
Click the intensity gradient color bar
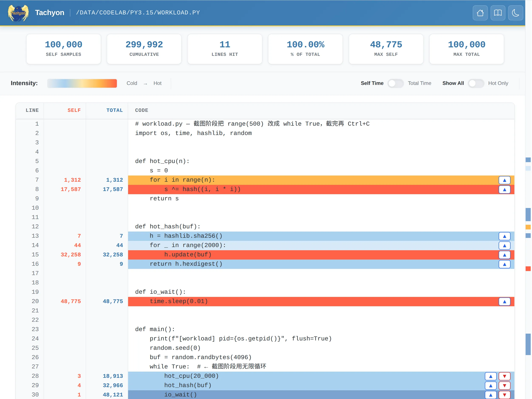click(82, 83)
